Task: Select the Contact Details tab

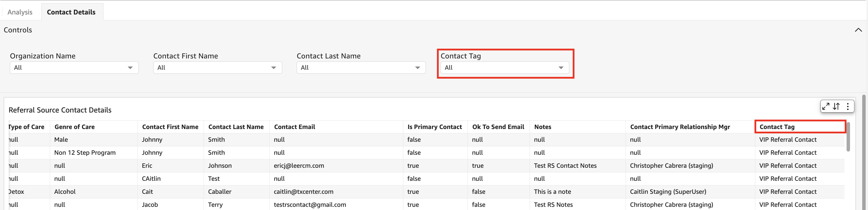Action: tap(71, 12)
